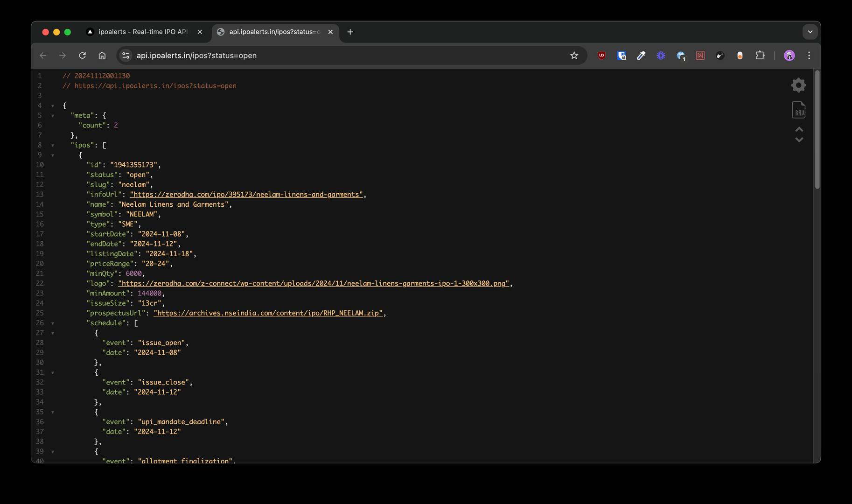The image size is (852, 504).
Task: View the RAW JSON response
Action: [x=799, y=110]
